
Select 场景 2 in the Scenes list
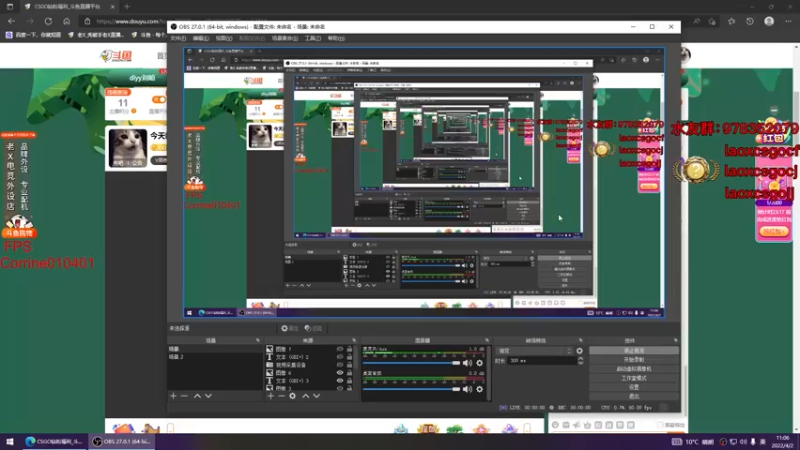click(x=215, y=357)
